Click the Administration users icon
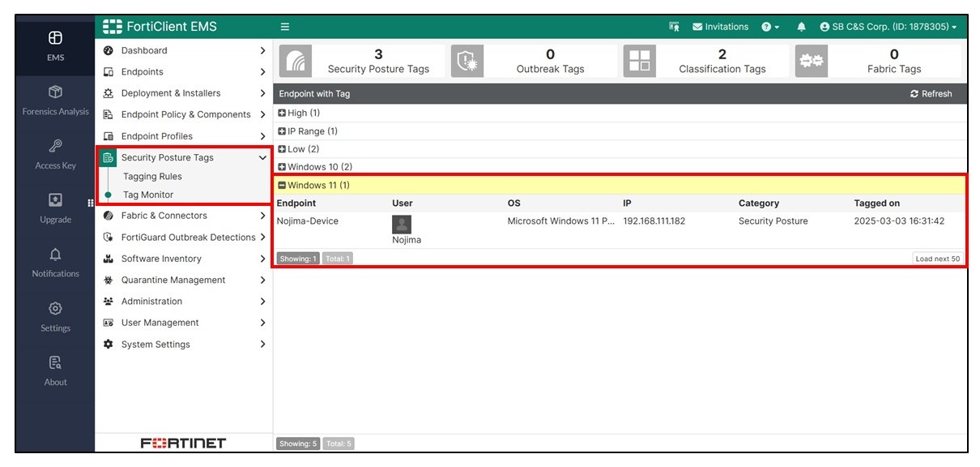 pyautogui.click(x=108, y=301)
